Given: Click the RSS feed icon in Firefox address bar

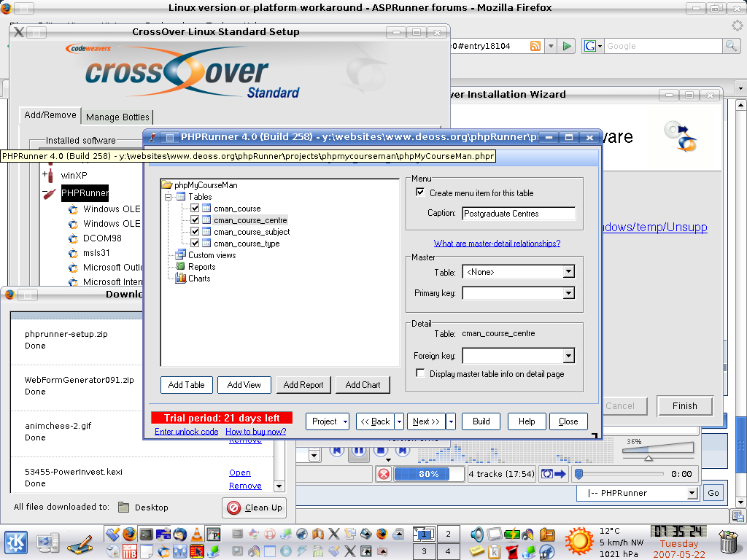Looking at the screenshot, I should click(535, 46).
